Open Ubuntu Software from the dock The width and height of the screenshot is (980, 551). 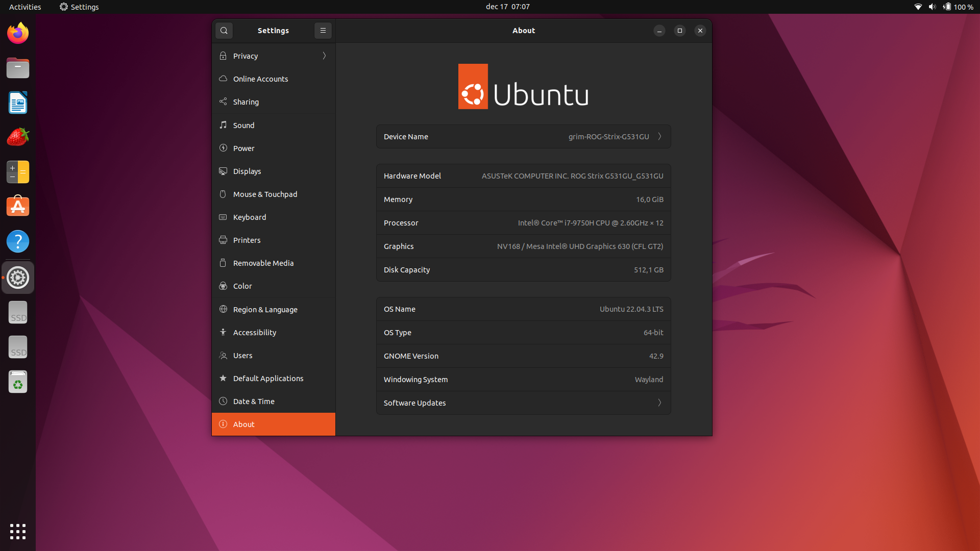pos(18,207)
